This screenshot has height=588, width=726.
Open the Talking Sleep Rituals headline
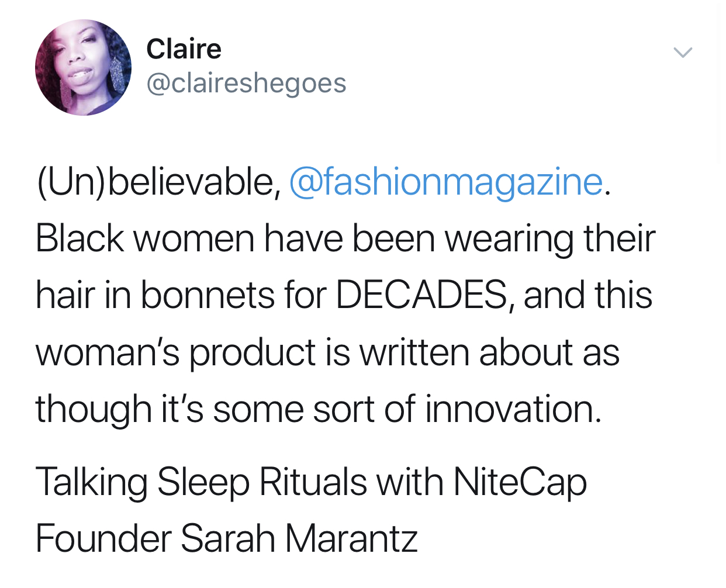(310, 483)
